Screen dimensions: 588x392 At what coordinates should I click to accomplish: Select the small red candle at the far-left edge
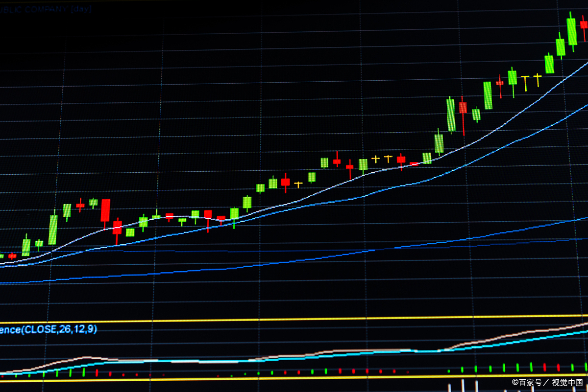click(12, 255)
